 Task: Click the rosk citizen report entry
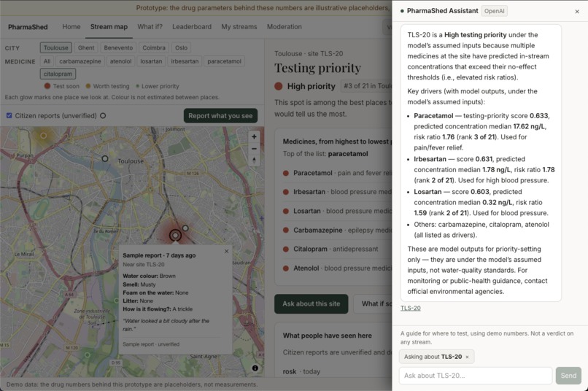[301, 371]
